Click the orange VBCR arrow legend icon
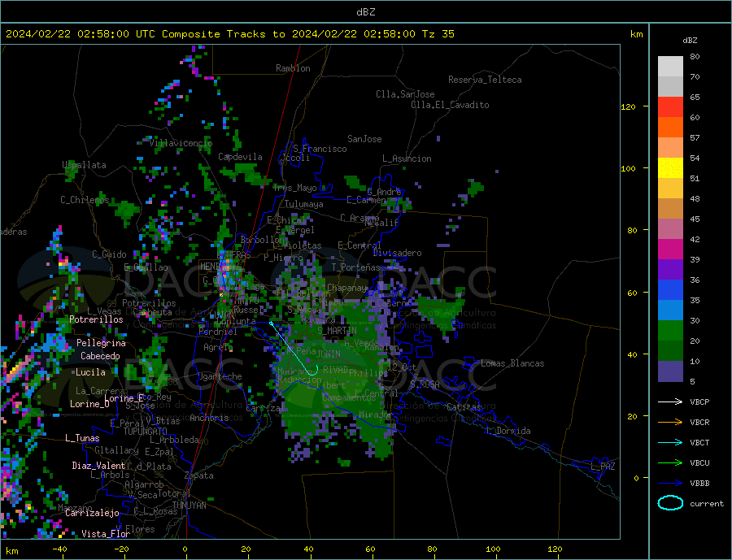 click(x=670, y=423)
